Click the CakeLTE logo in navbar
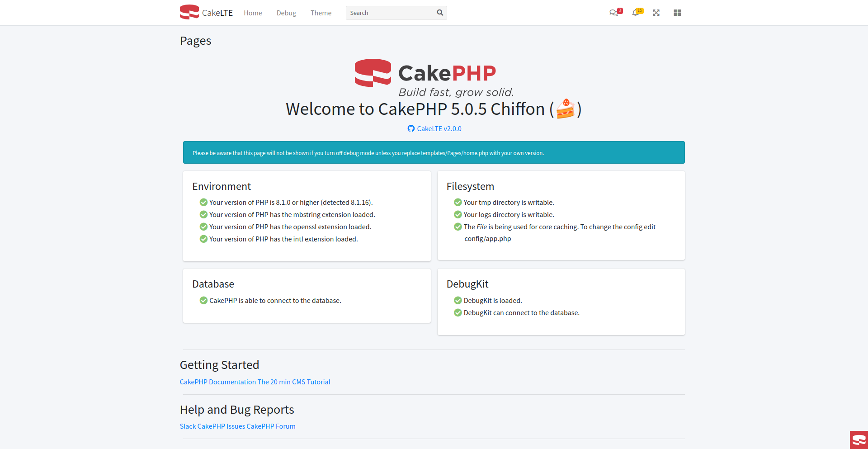The width and height of the screenshot is (868, 449). 206,13
